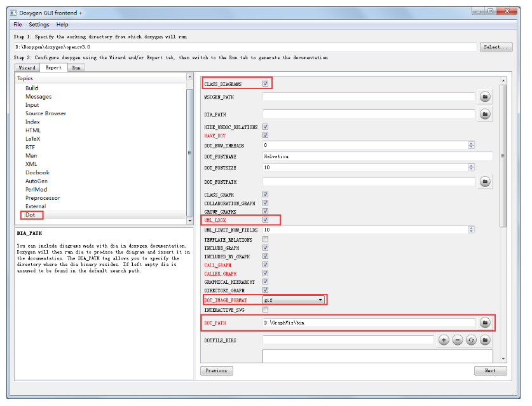Browse folder for MSCGEN_PATH

(485, 97)
